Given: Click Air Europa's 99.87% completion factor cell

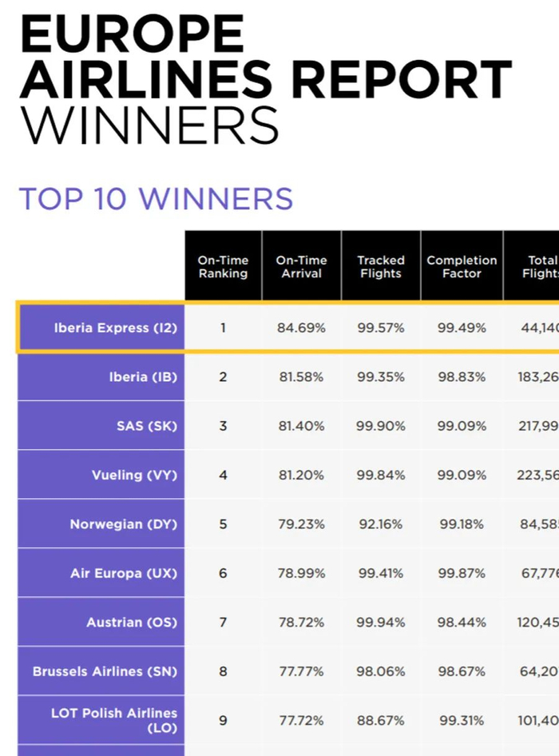Looking at the screenshot, I should 462,573.
